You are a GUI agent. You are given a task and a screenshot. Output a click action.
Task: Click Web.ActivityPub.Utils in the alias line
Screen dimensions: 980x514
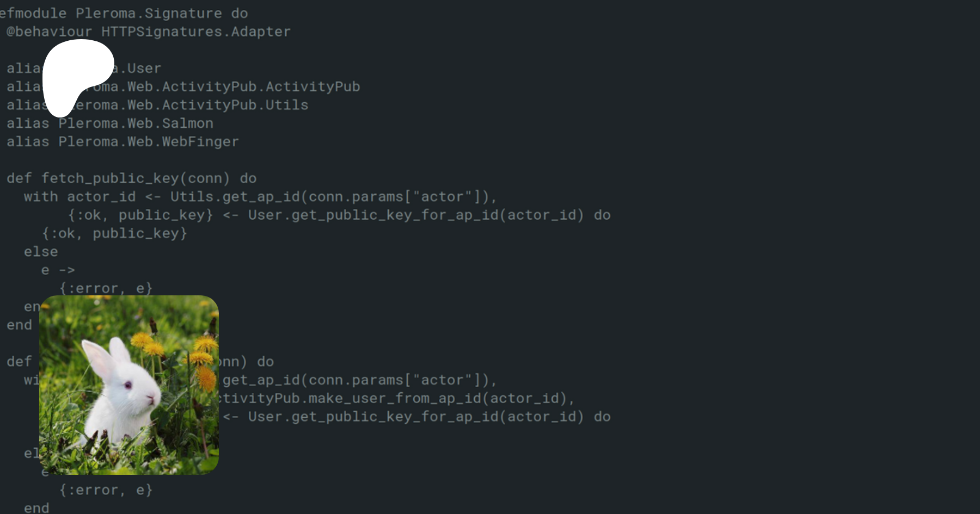pyautogui.click(x=218, y=105)
